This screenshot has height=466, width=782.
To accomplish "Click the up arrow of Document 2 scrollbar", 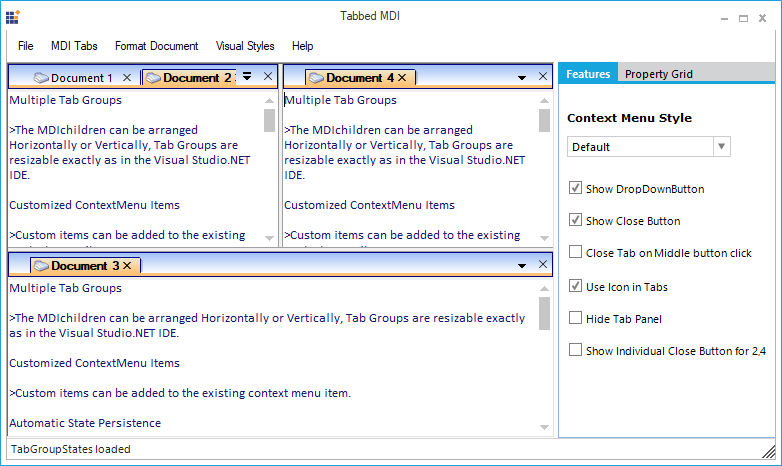I will [269, 101].
